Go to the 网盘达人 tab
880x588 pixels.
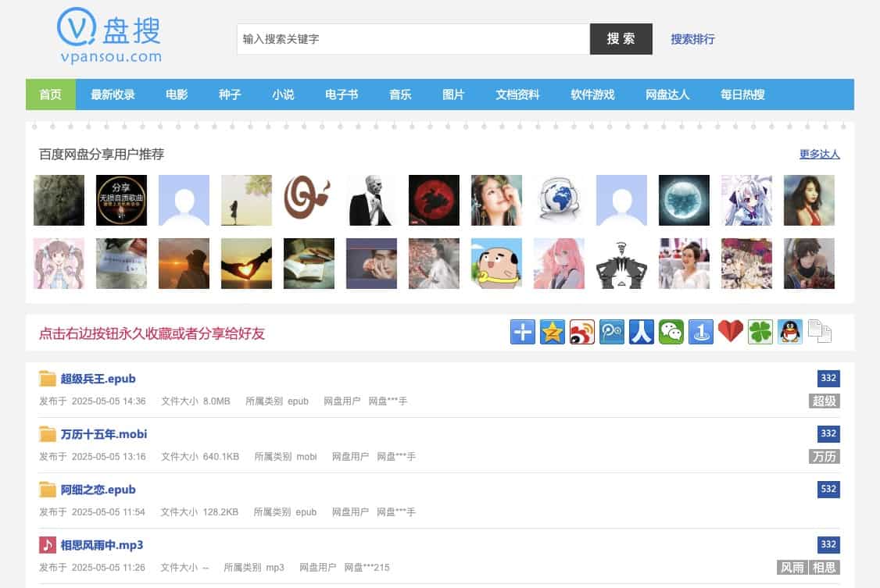click(x=667, y=94)
